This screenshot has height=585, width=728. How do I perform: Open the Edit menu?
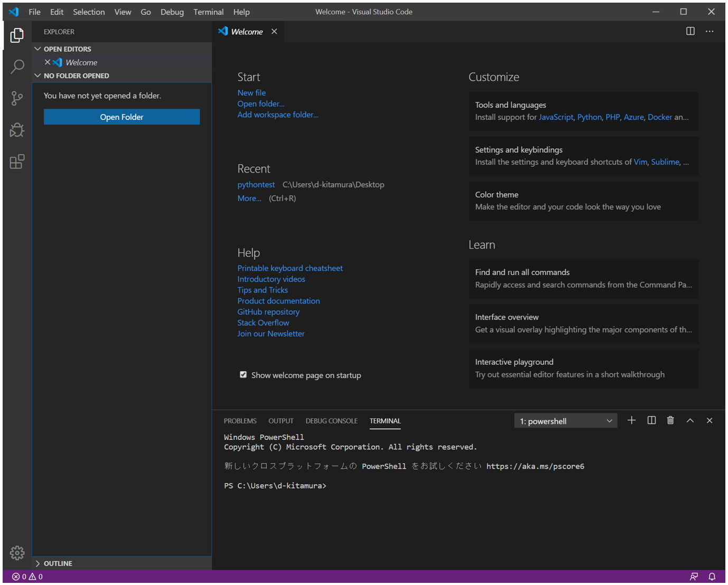tap(57, 12)
